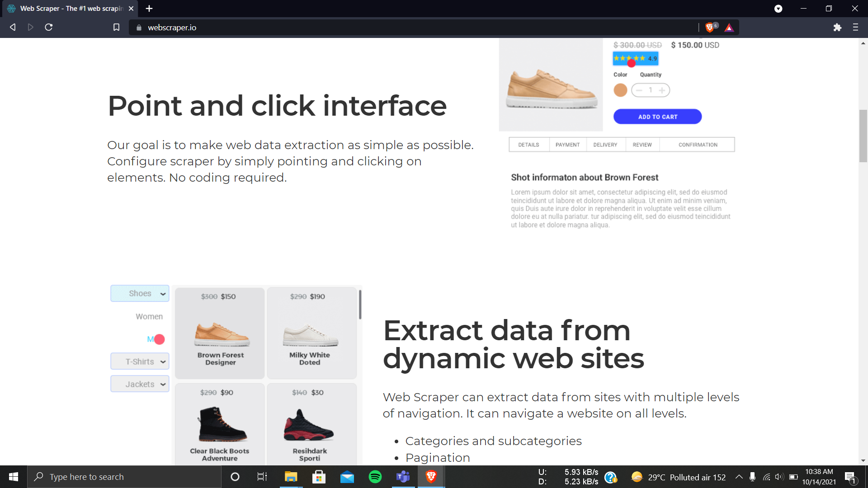This screenshot has height=488, width=868.
Task: Bookmark this page with the bookmark icon
Action: point(116,28)
